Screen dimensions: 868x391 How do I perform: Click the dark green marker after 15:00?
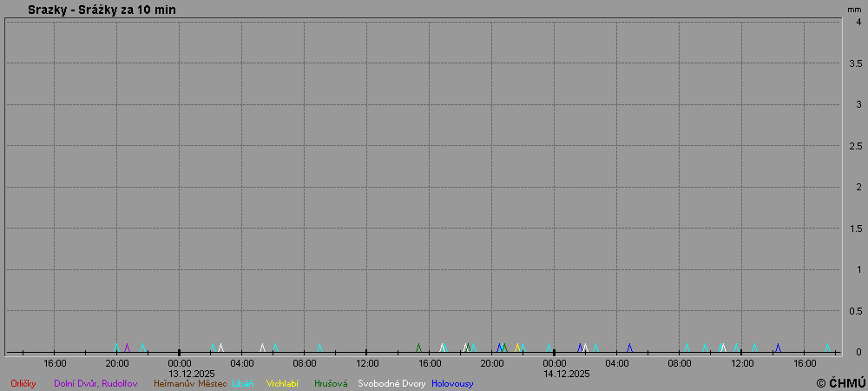418,348
